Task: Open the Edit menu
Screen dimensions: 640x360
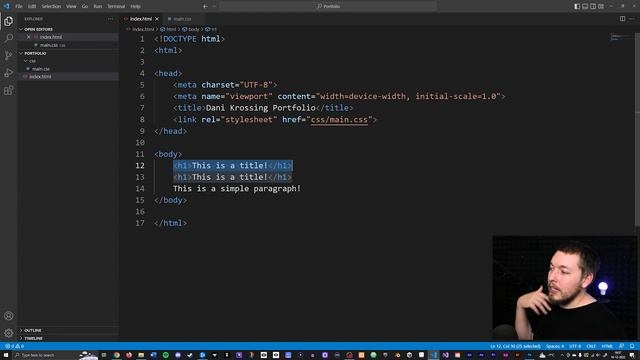Action: tap(32, 7)
